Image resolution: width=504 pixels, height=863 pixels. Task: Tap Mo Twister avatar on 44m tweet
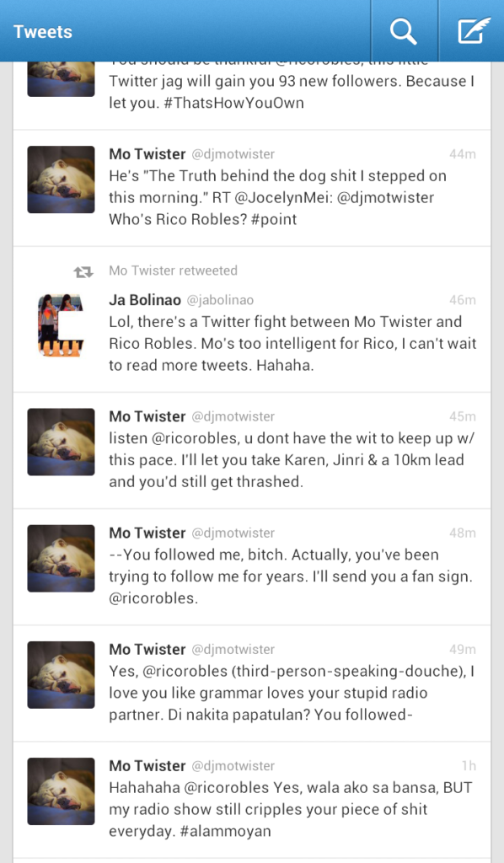pyautogui.click(x=61, y=180)
